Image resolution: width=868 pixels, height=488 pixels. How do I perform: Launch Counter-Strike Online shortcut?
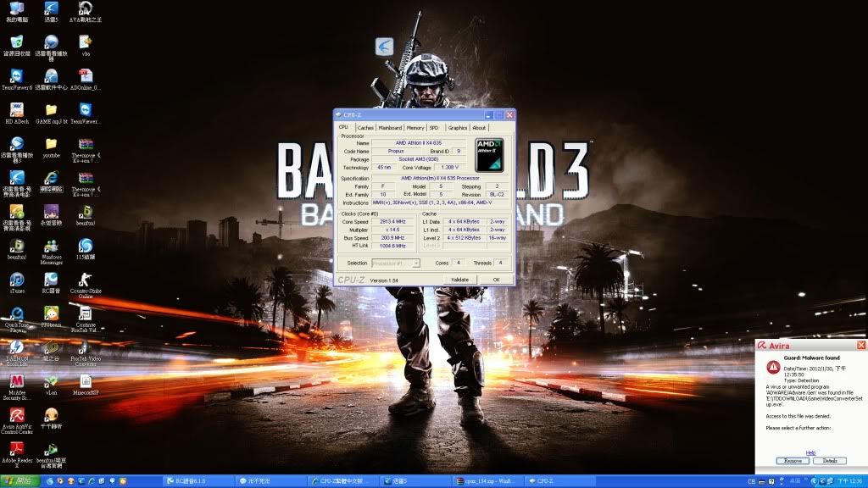pos(86,285)
